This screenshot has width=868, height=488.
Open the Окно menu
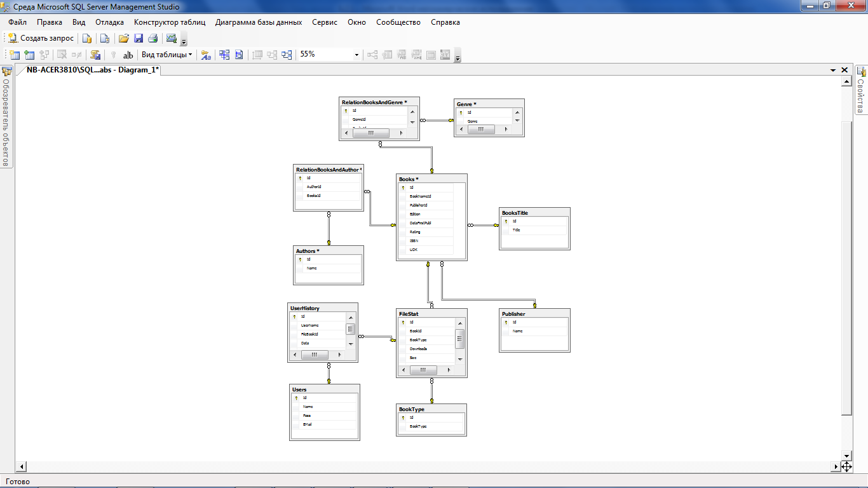coord(356,22)
